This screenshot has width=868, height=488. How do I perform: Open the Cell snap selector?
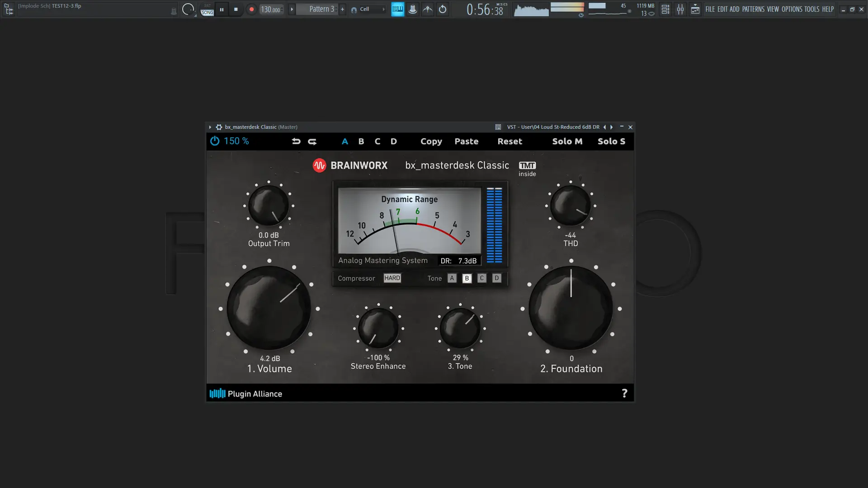coord(367,9)
